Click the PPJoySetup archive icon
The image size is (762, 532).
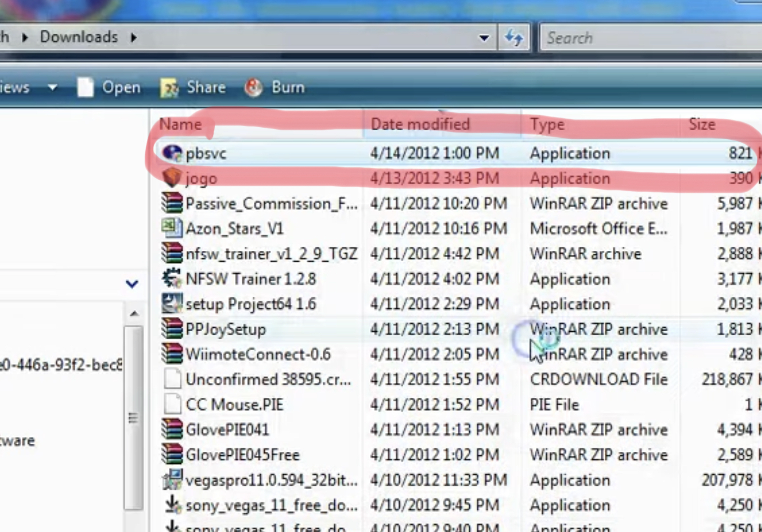pyautogui.click(x=172, y=329)
